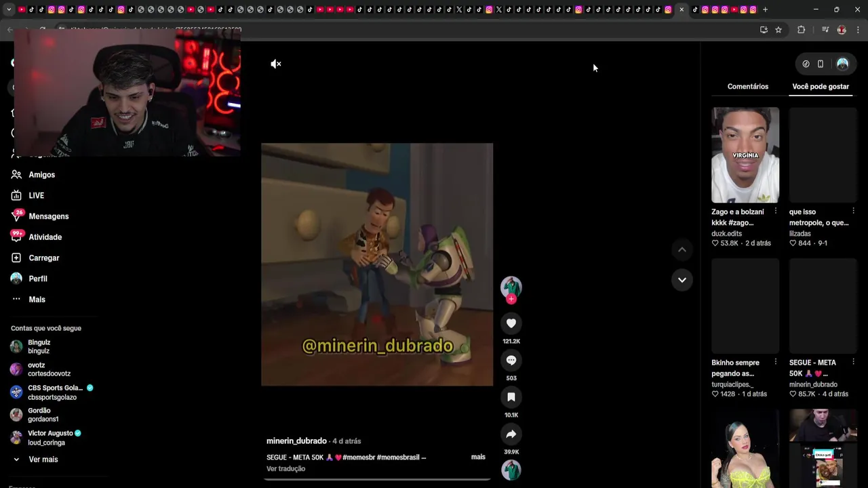Open Chrome extensions puzzle icon

802,30
